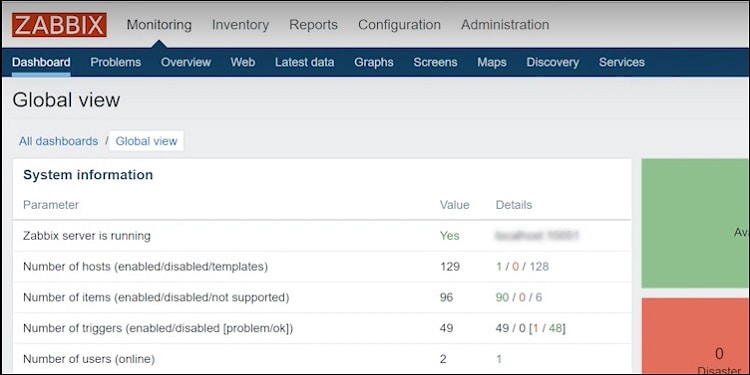
Task: Open the Discovery tab
Action: coord(552,62)
